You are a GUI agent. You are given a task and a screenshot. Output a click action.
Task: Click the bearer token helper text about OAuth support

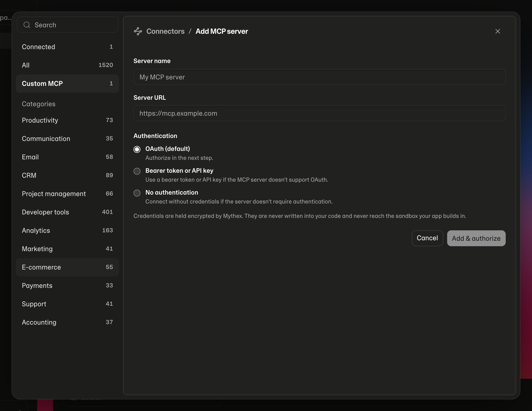[x=237, y=180]
